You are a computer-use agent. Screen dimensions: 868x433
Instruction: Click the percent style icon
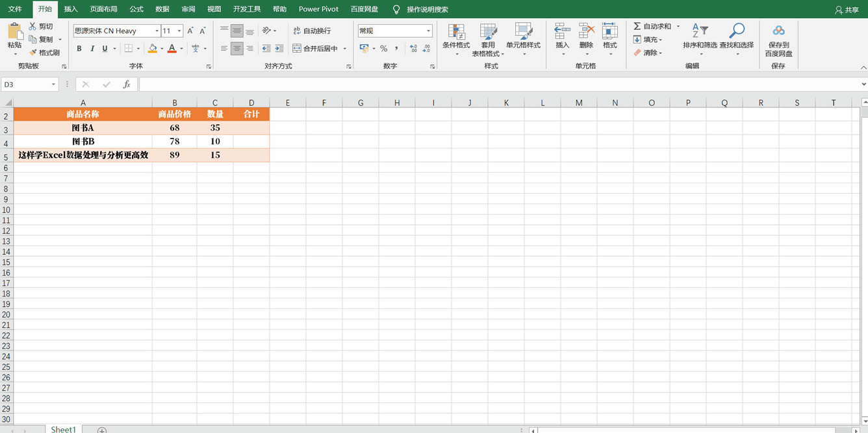tap(384, 49)
